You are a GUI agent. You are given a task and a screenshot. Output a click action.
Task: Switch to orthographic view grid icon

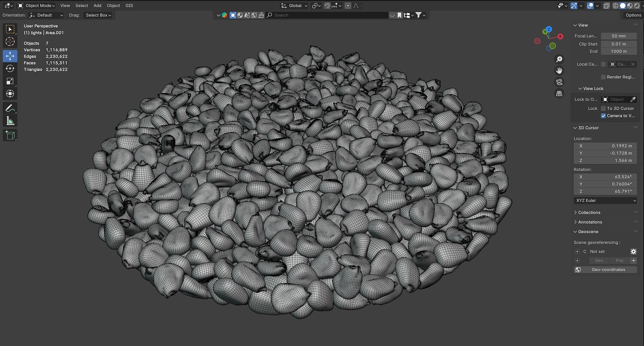click(x=559, y=93)
